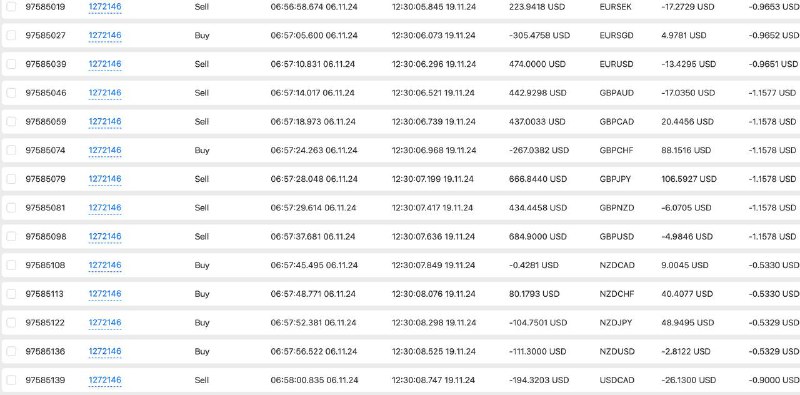Click the NZDCAD profit value 9.0045 USD
This screenshot has height=395, width=800.
coord(685,265)
